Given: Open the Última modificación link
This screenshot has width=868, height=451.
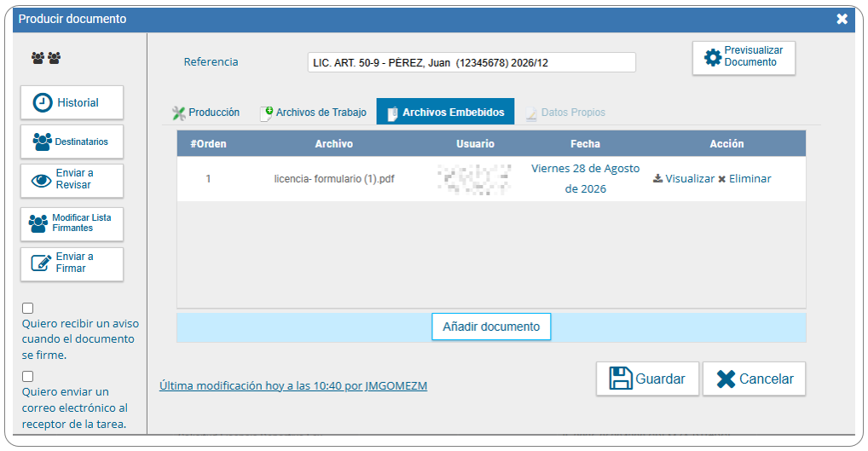Looking at the screenshot, I should click(293, 385).
